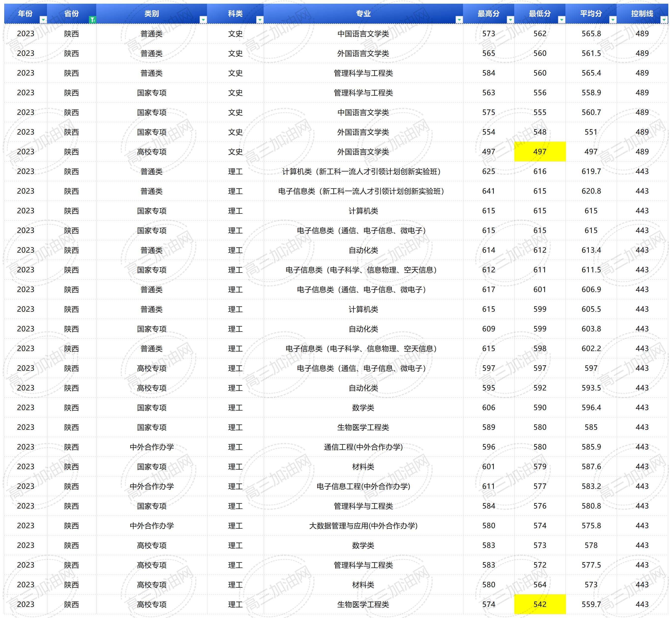The width and height of the screenshot is (672, 618).
Task: Select the 最高分 header cell
Action: point(489,14)
